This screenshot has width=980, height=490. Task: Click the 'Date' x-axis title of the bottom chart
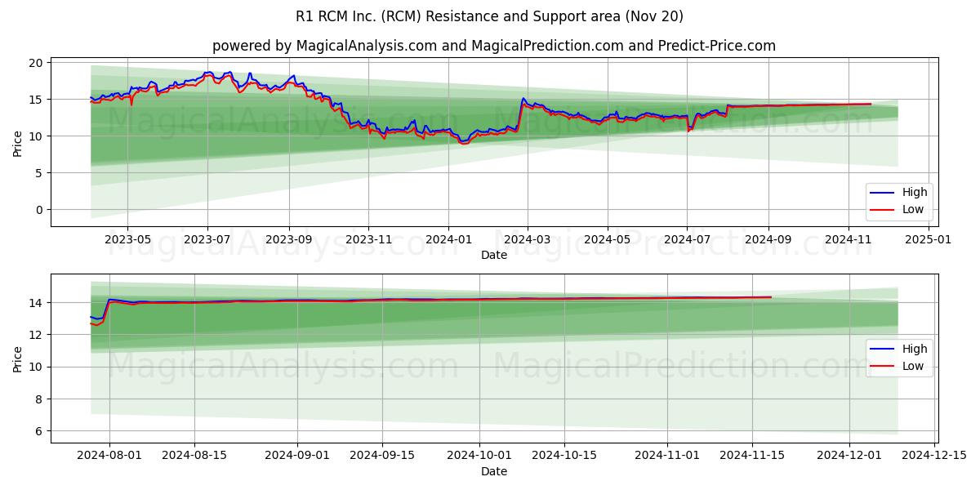(494, 471)
